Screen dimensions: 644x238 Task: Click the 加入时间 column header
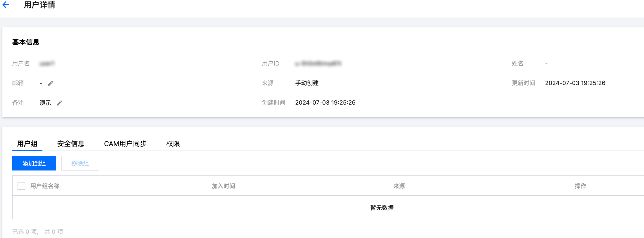pyautogui.click(x=223, y=186)
